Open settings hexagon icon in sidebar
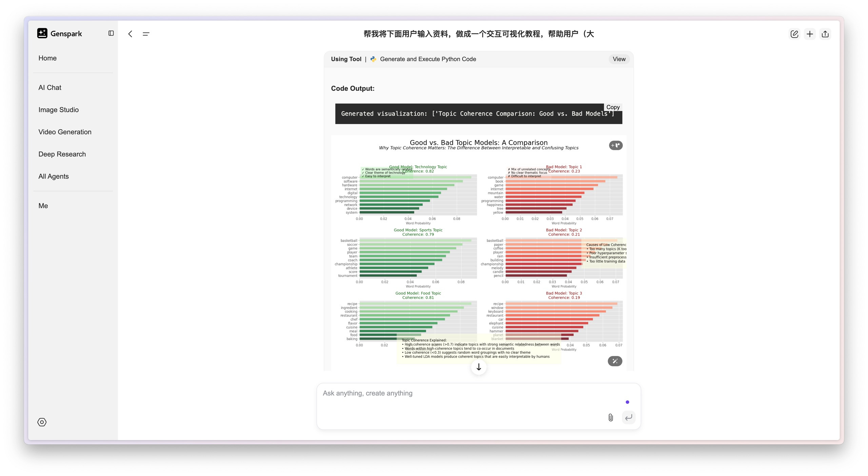 tap(42, 422)
